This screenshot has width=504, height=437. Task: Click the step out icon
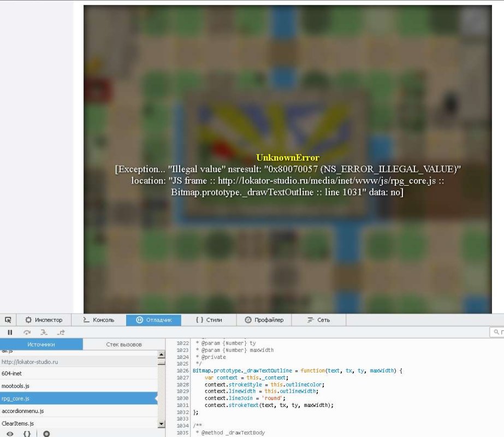[x=61, y=333]
